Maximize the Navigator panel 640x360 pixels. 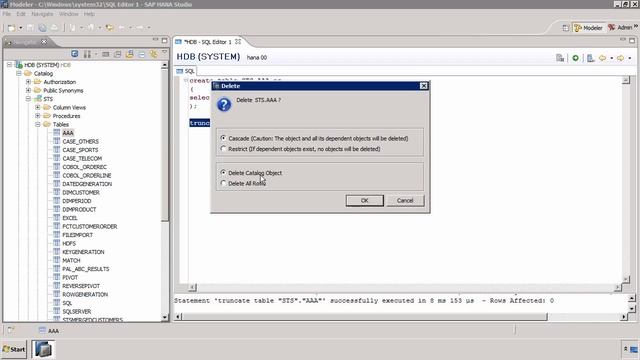[164, 40]
